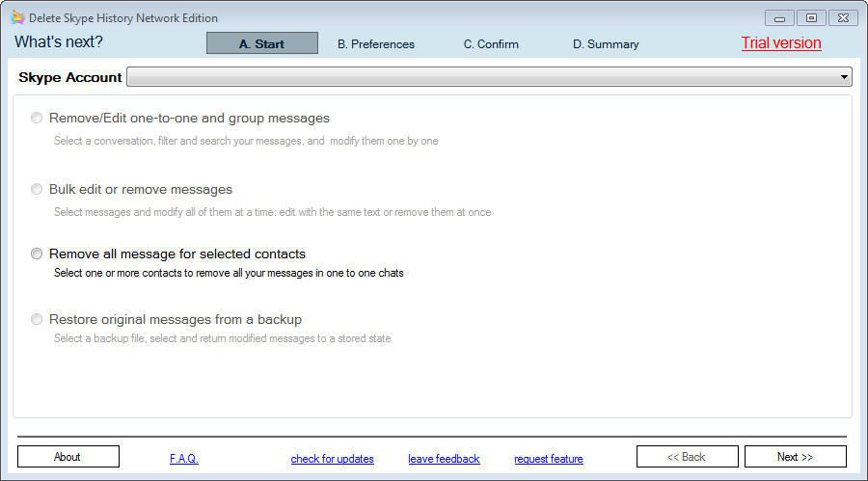Switch to the A. Start tab

click(261, 43)
